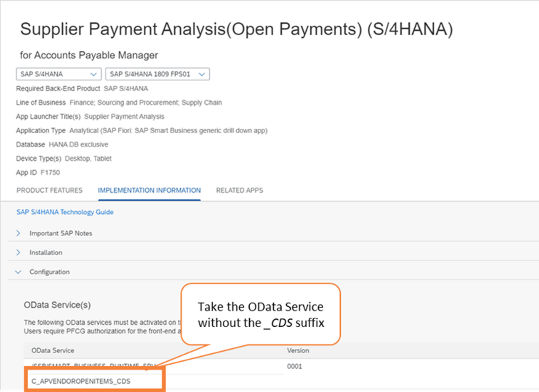Image resolution: width=539 pixels, height=392 pixels.
Task: Click the for Accounts Payable Manager subtitle
Action: (x=89, y=55)
